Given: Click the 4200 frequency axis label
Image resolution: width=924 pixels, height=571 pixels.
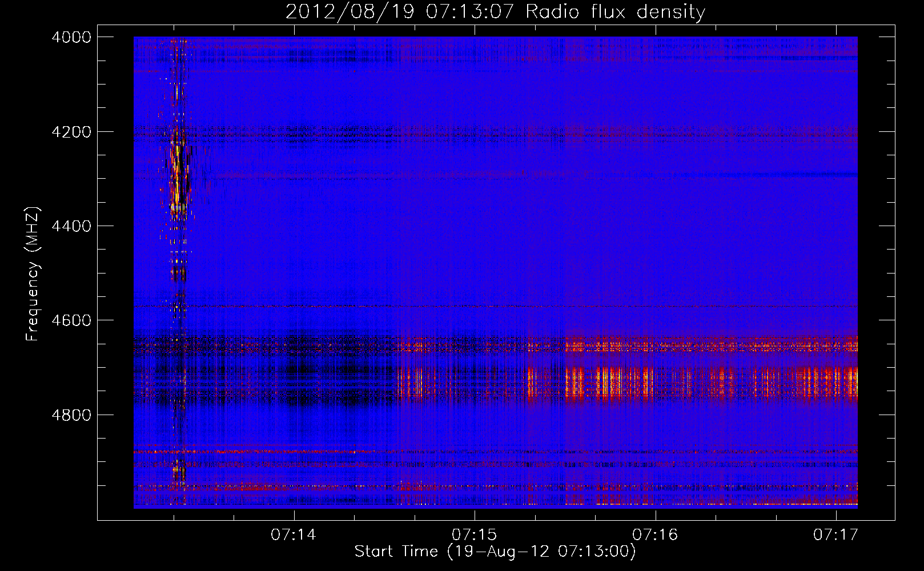Looking at the screenshot, I should click(71, 132).
